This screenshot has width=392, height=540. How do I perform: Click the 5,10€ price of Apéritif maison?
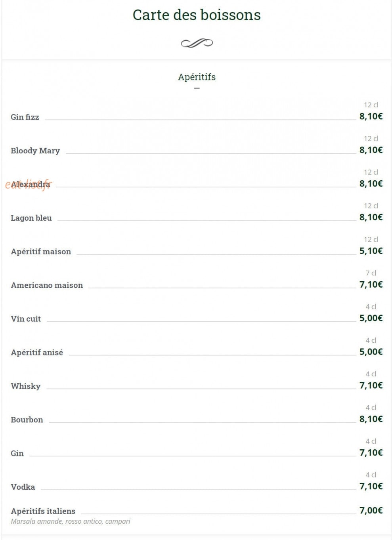click(x=371, y=251)
